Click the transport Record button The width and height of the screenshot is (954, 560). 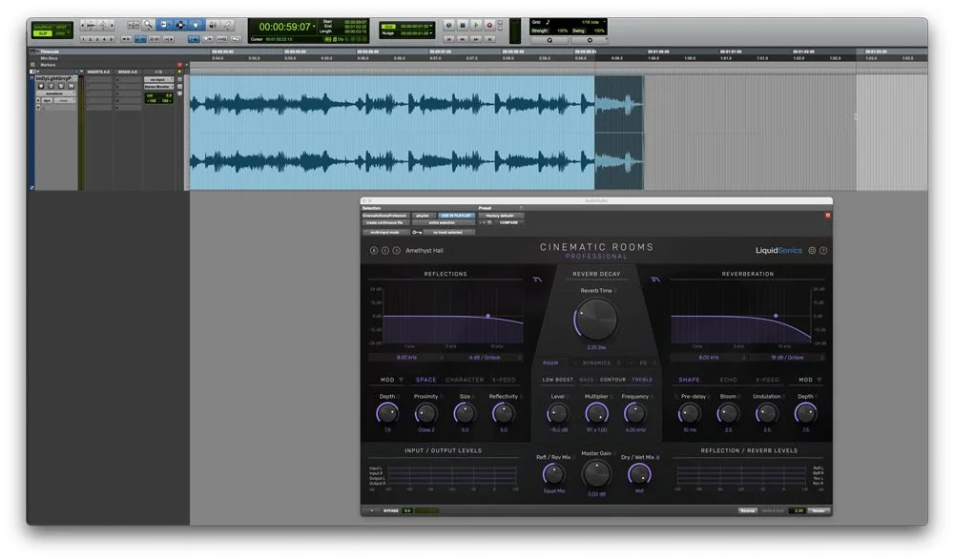coord(489,26)
